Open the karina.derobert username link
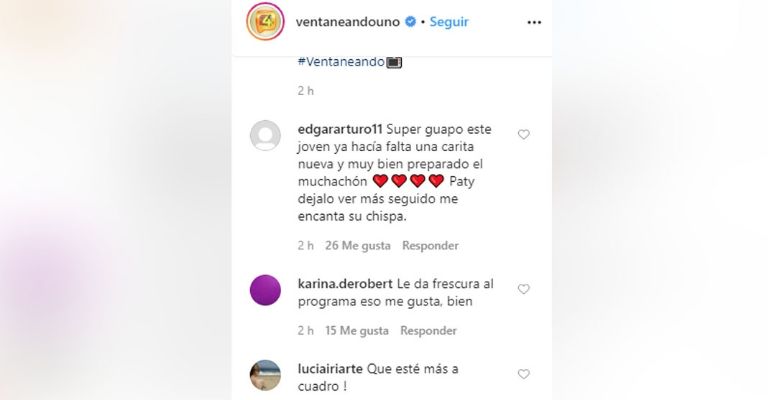The image size is (768, 400). [x=345, y=284]
